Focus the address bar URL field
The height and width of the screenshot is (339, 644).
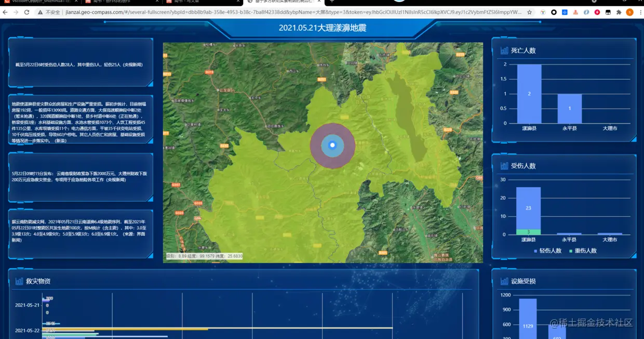pyautogui.click(x=293, y=12)
